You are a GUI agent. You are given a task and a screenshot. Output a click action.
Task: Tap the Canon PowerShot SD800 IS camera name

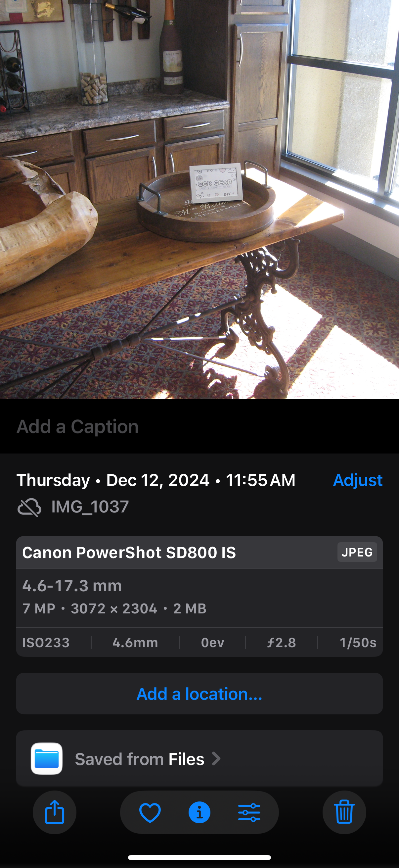pyautogui.click(x=129, y=553)
